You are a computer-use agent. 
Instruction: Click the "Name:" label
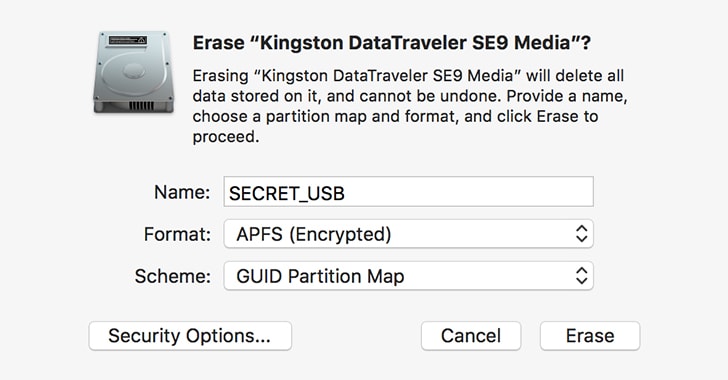click(182, 192)
